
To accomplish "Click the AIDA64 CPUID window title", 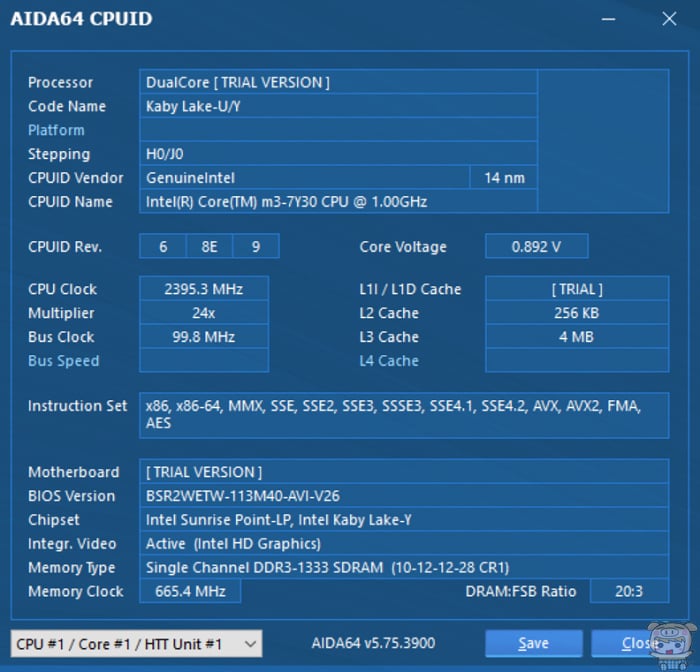I will pyautogui.click(x=81, y=19).
